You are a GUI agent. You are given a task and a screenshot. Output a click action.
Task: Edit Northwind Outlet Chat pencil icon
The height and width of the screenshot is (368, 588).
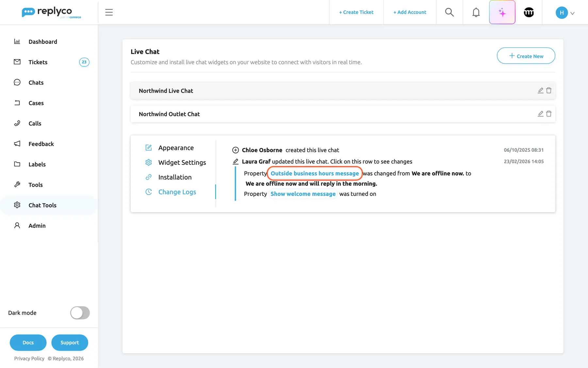541,114
